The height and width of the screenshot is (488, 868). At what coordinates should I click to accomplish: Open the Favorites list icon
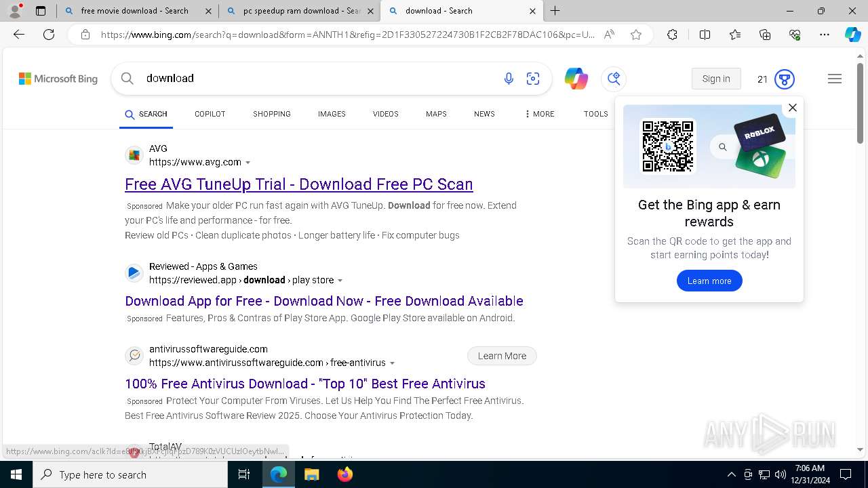tap(735, 35)
